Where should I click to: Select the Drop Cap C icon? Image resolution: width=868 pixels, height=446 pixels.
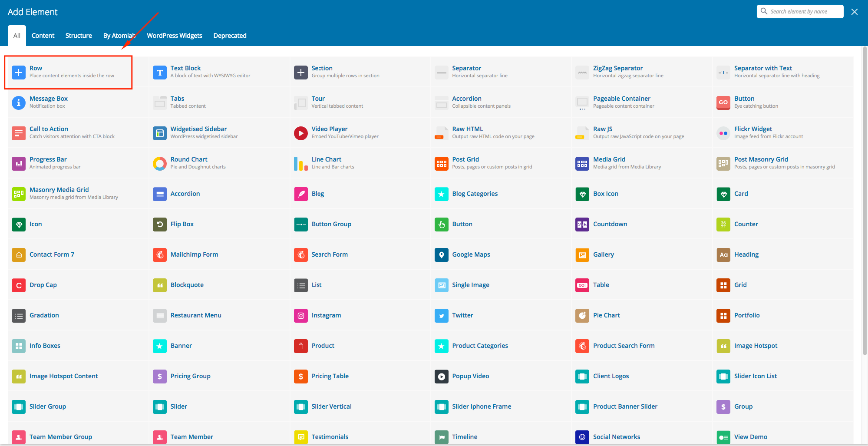point(19,285)
